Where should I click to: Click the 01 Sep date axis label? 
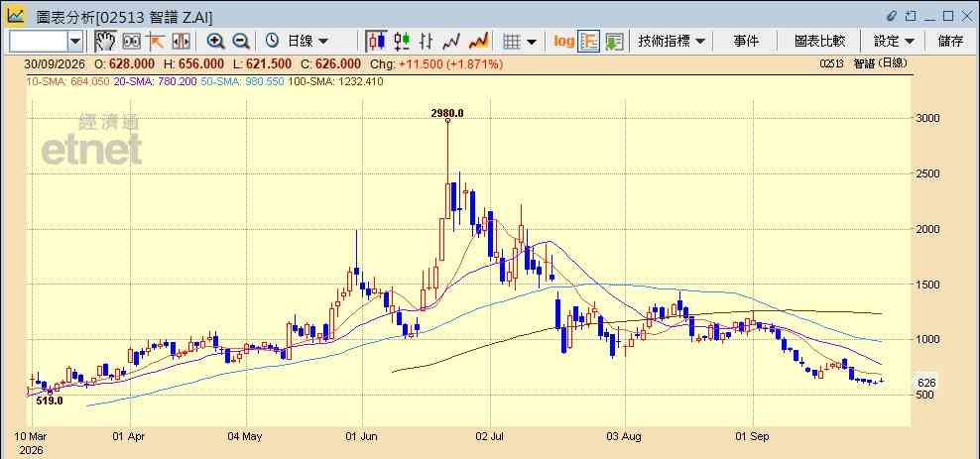point(753,436)
